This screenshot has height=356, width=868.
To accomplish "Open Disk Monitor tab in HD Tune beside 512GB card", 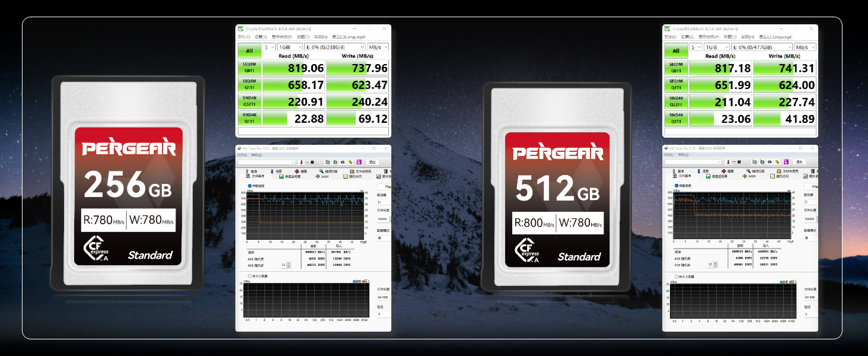I will click(x=717, y=176).
